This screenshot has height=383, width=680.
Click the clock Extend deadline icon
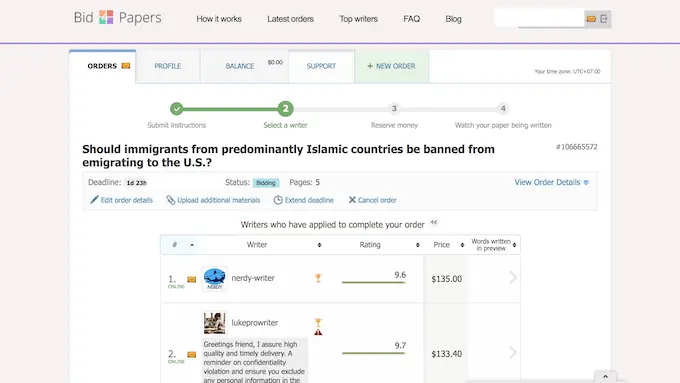(x=278, y=200)
